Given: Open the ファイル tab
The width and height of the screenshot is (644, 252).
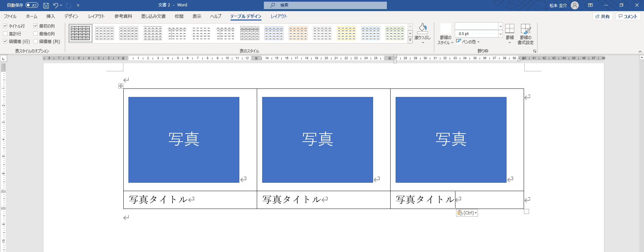Looking at the screenshot, I should 10,16.
